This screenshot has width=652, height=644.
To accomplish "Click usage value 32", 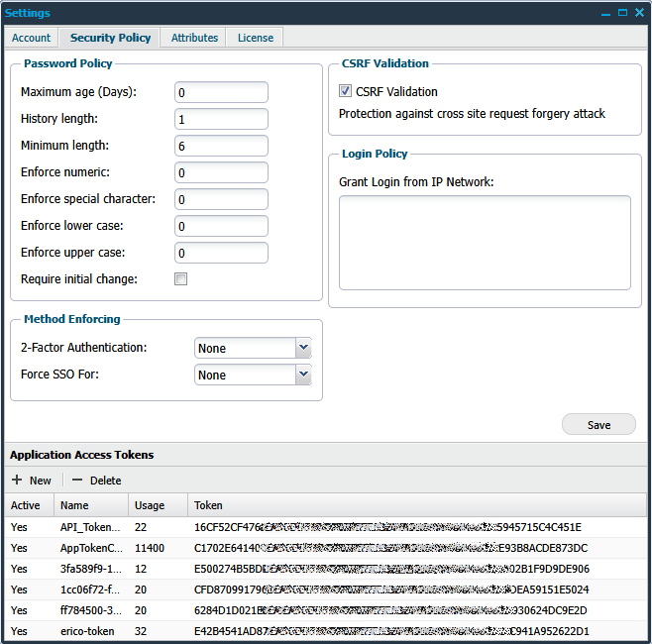I will tap(141, 631).
